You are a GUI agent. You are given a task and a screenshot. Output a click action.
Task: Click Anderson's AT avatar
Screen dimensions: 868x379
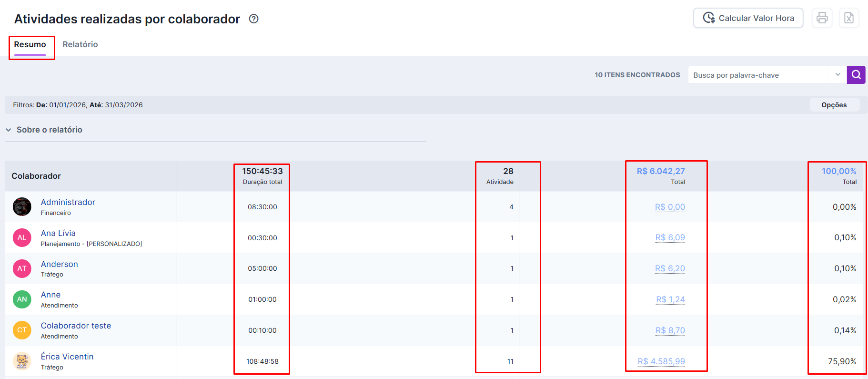(22, 268)
